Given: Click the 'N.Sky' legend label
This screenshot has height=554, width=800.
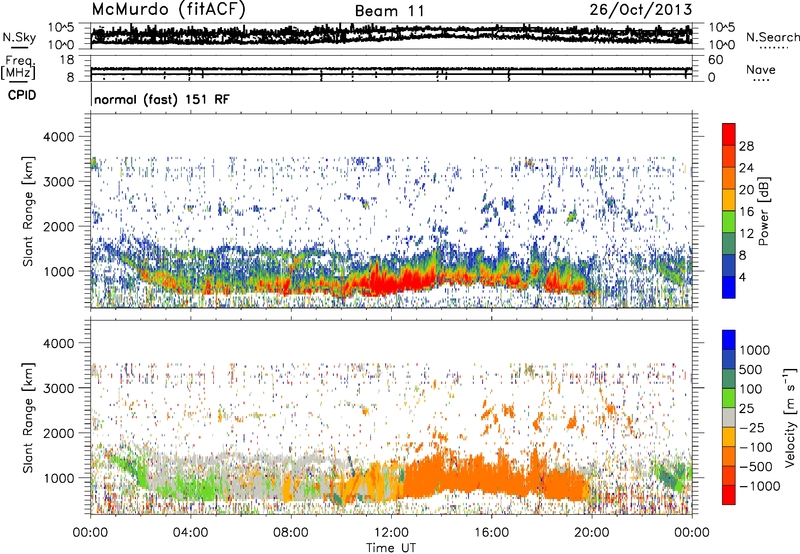Looking at the screenshot, I should click(19, 37).
